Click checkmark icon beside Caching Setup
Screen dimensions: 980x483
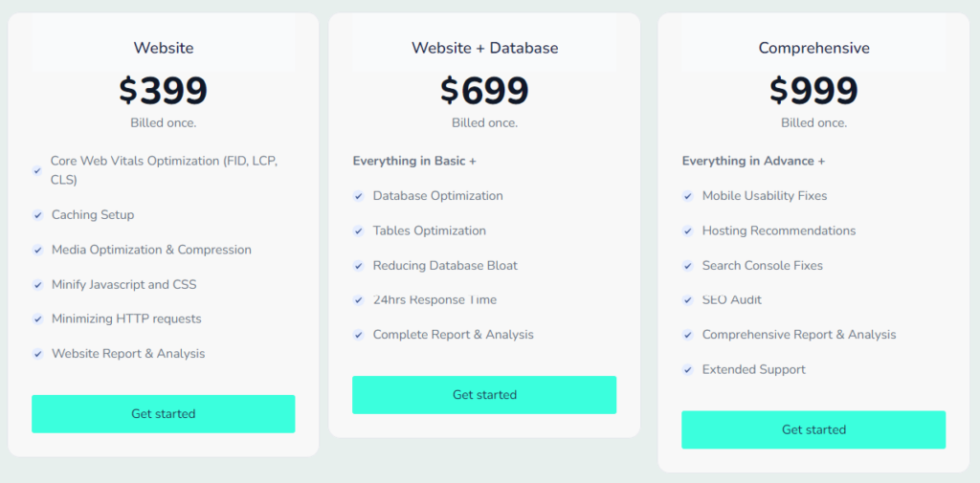tap(37, 215)
